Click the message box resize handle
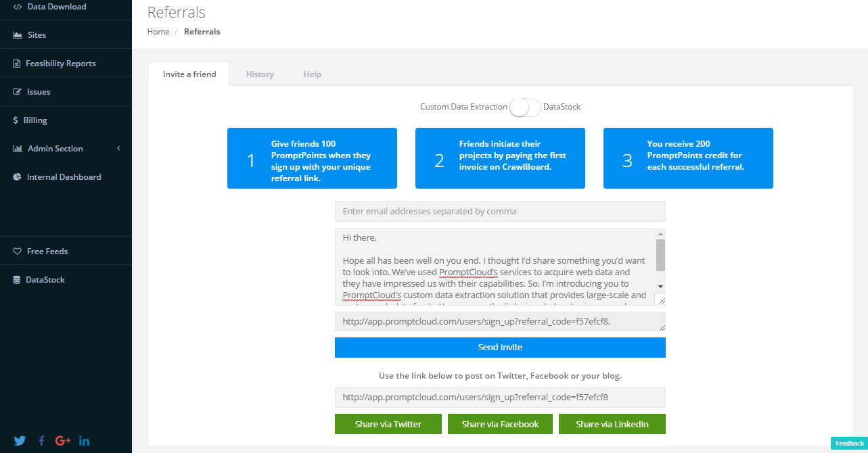Screen dimensions: 868x453 click(660, 300)
